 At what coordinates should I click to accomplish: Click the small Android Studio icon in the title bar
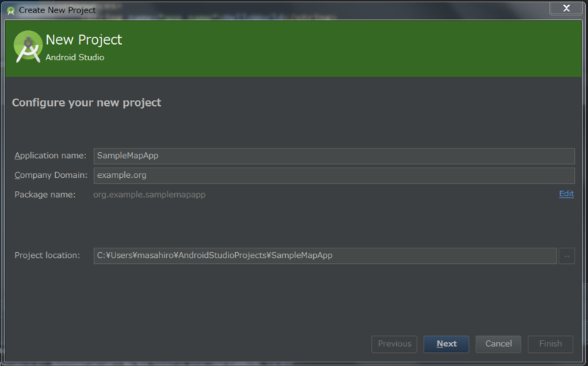tap(11, 10)
